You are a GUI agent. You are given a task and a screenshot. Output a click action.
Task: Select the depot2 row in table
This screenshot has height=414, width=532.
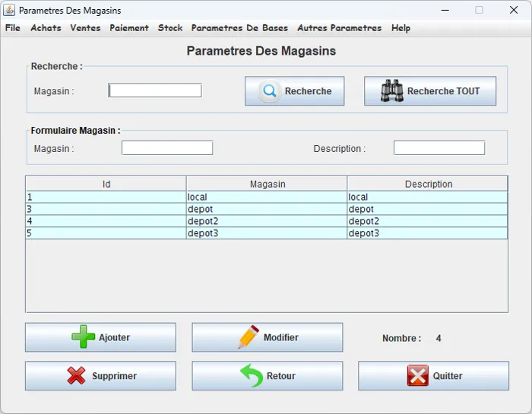point(266,221)
